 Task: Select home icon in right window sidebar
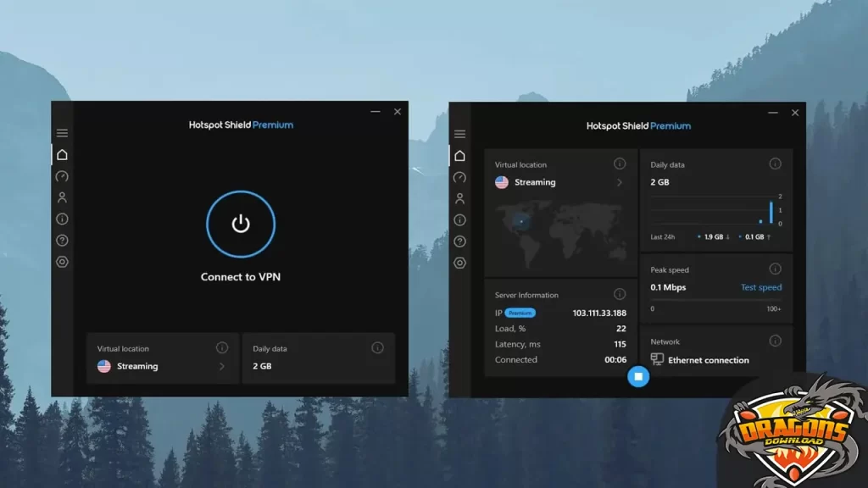tap(459, 156)
